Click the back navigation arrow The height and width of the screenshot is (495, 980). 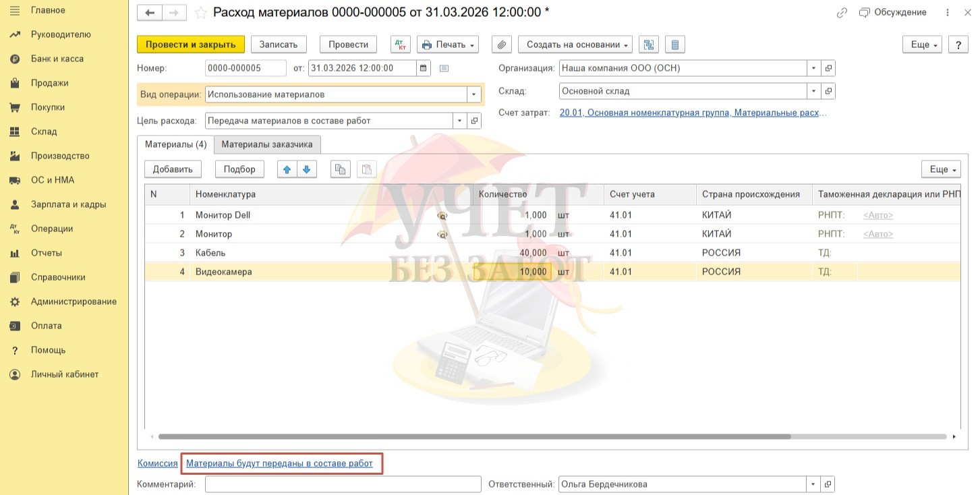click(150, 13)
